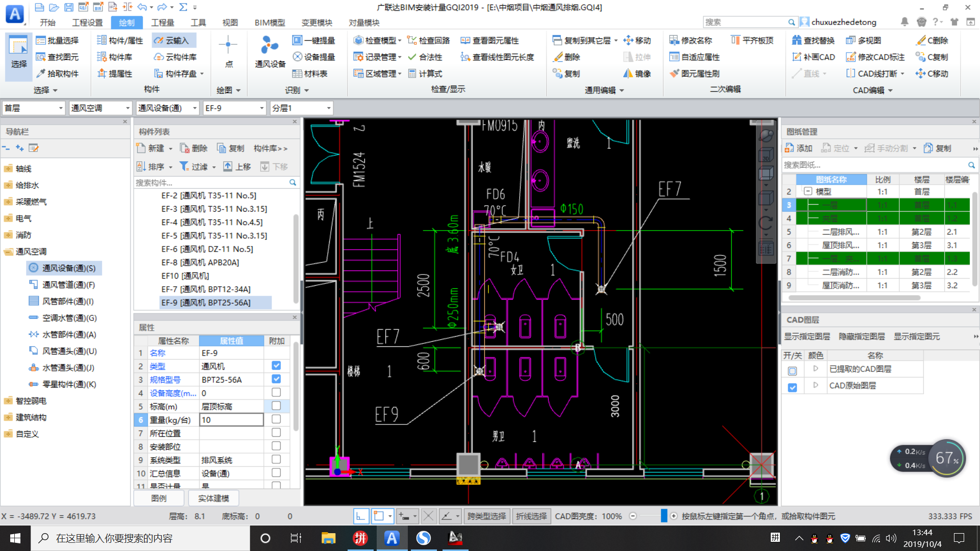Open the 计算式 formula tool
The width and height of the screenshot is (980, 551).
click(x=425, y=73)
